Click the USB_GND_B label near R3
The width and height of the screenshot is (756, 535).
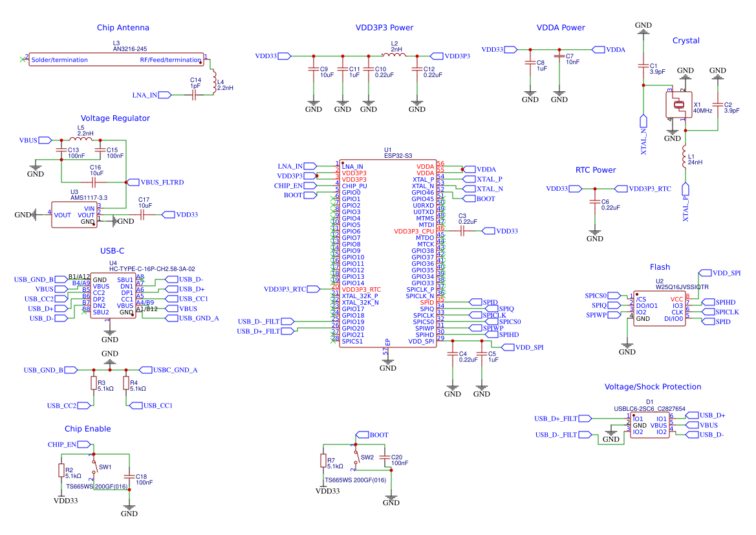(50, 370)
